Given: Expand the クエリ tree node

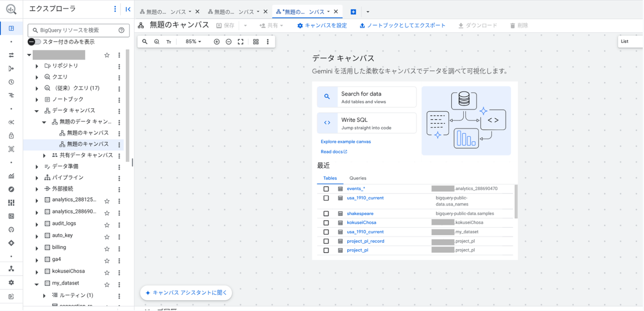Looking at the screenshot, I should coord(36,77).
